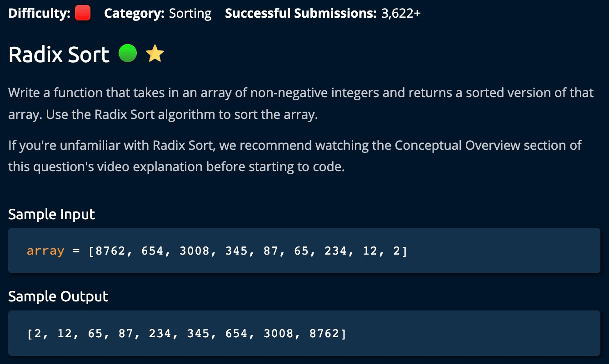Toggle the yellow favorite star
The image size is (609, 364).
[155, 54]
